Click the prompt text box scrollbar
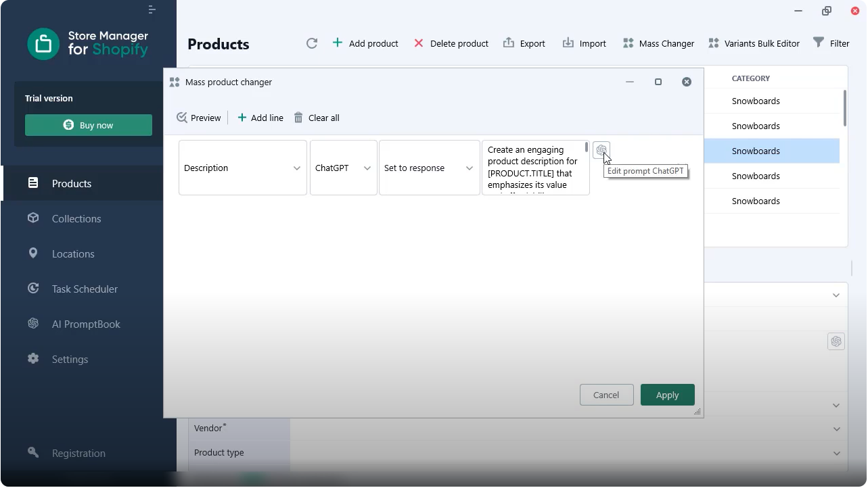 click(587, 148)
